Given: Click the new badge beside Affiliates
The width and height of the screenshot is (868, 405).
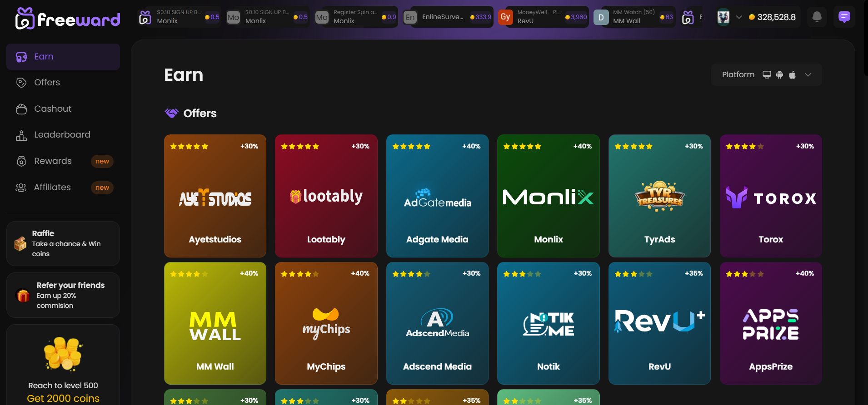Looking at the screenshot, I should tap(102, 188).
